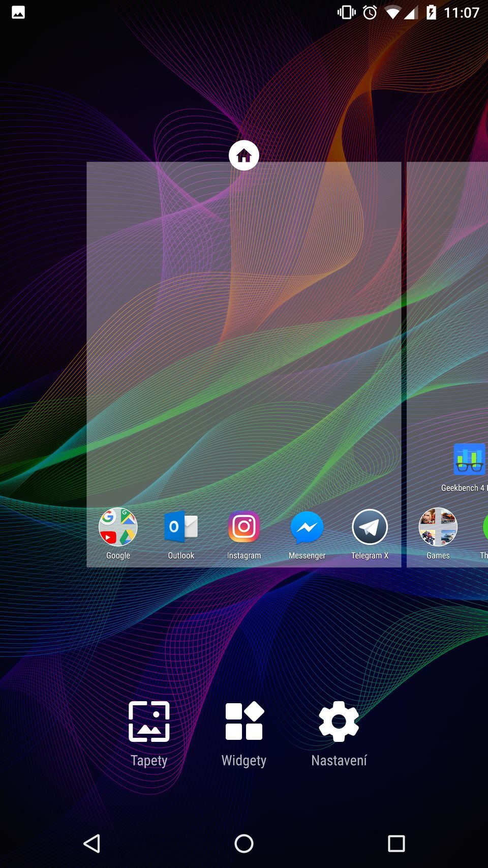Open the Instagram app
488x868 pixels.
(244, 527)
